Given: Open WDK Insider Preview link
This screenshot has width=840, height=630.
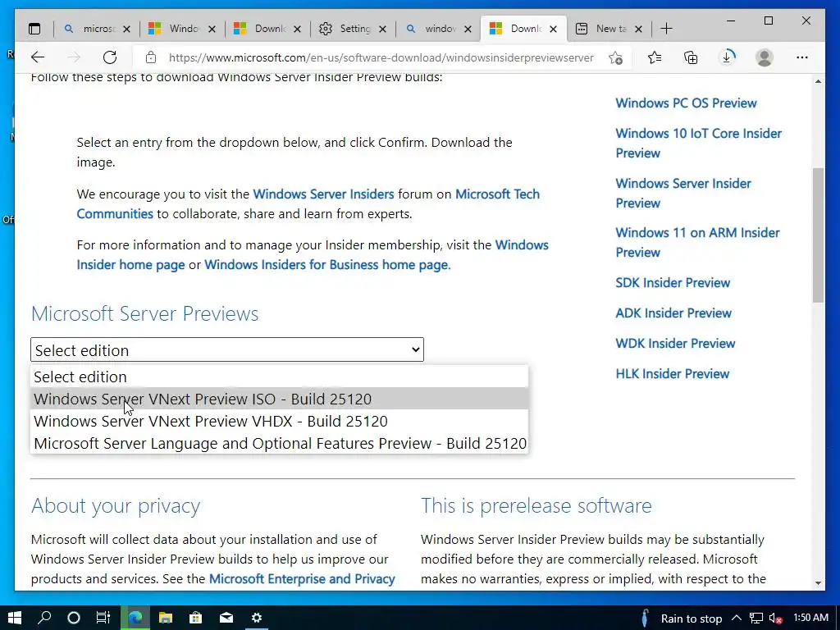Looking at the screenshot, I should 675,344.
